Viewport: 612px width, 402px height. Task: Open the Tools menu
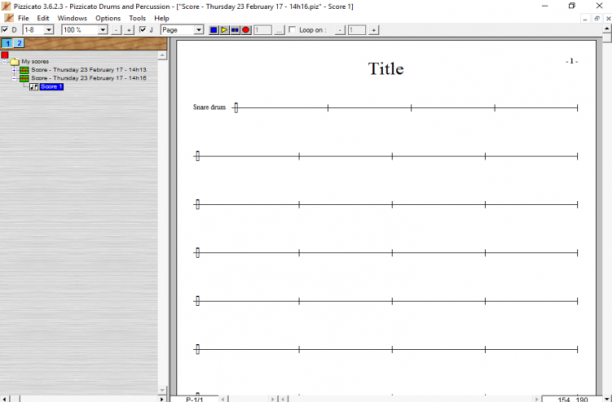137,18
